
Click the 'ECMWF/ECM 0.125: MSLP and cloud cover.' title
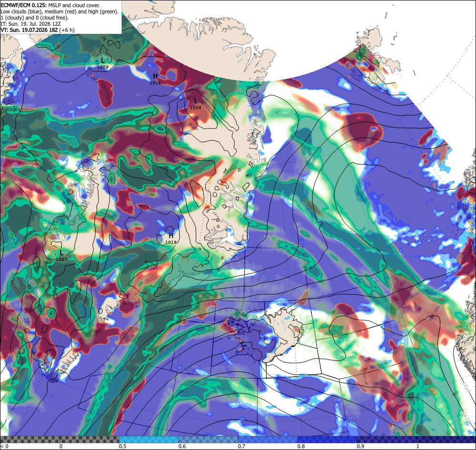(x=50, y=5)
